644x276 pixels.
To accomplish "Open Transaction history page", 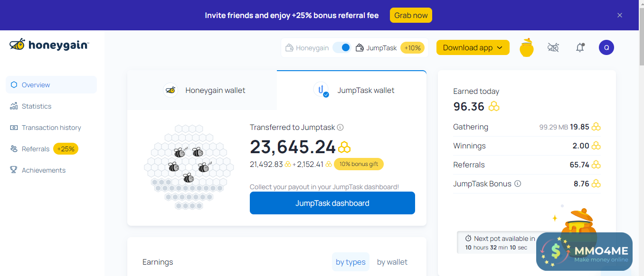I will pos(51,128).
